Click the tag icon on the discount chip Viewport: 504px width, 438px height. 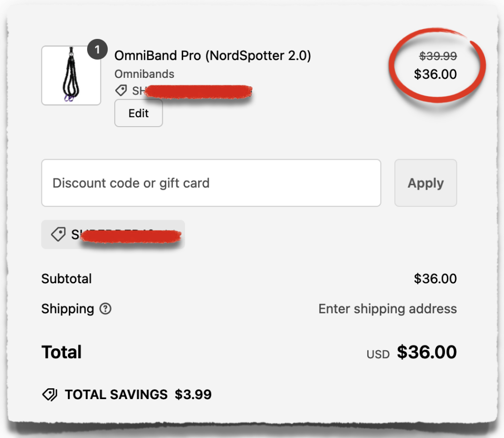point(58,234)
